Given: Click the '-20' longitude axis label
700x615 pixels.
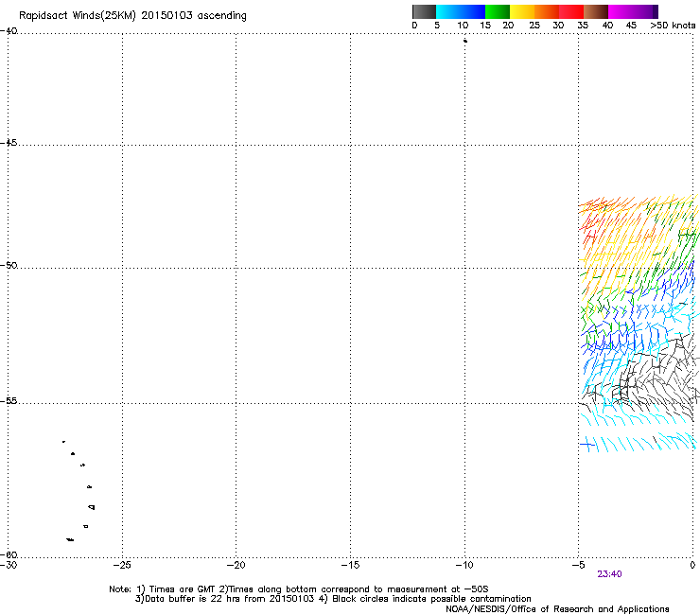Looking at the screenshot, I should click(236, 566).
